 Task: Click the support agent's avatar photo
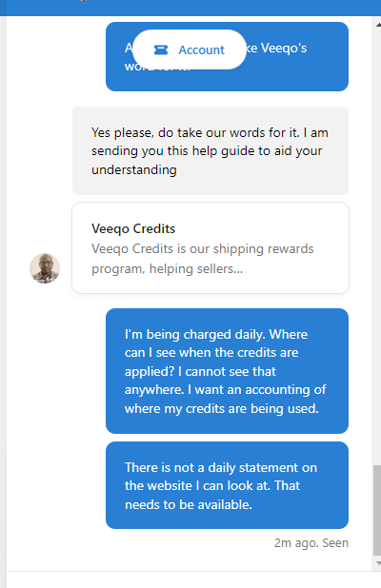tap(45, 268)
